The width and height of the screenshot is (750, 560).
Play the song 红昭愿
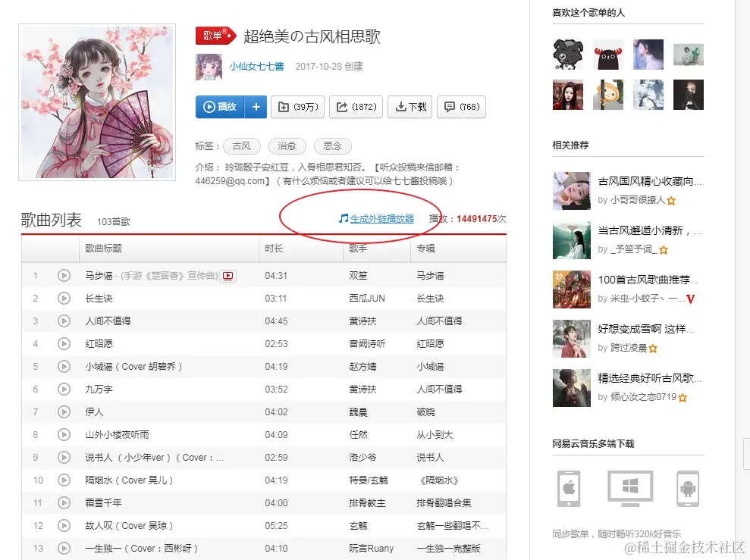[x=64, y=343]
